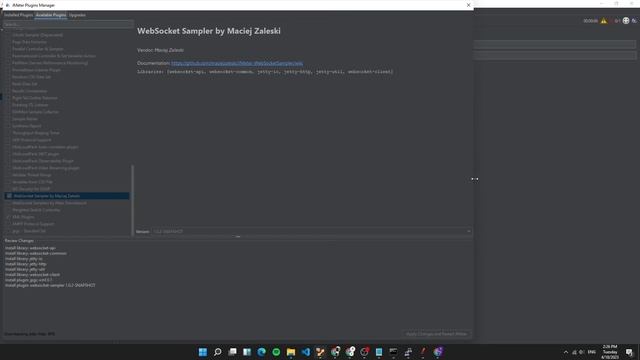Open the Windows Start menu
The height and width of the screenshot is (360, 640).
click(x=203, y=352)
